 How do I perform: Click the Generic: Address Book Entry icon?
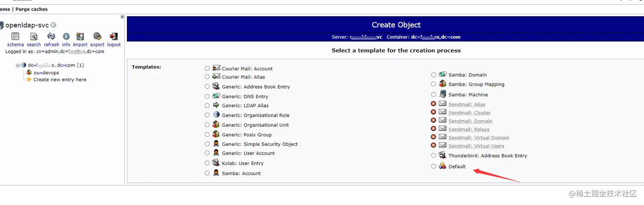216,86
